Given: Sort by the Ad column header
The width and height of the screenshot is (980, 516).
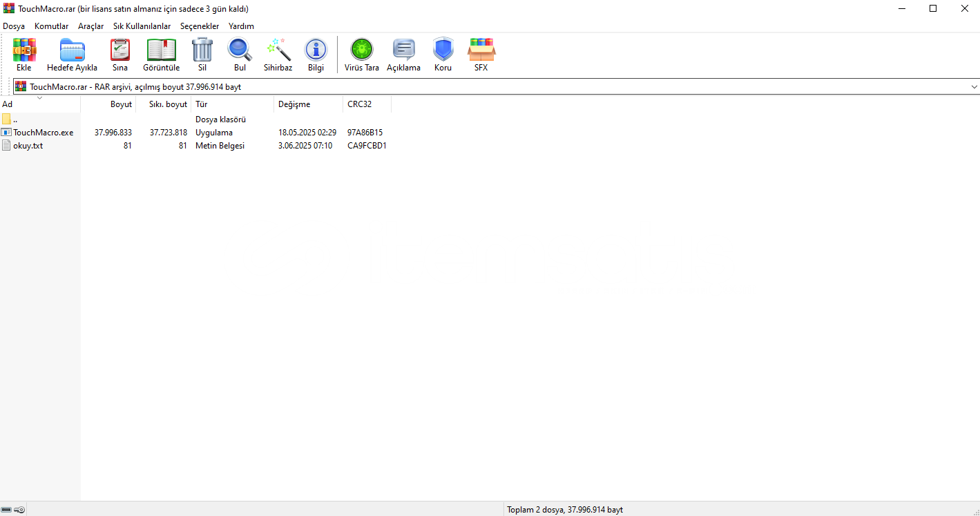Looking at the screenshot, I should tap(40, 104).
